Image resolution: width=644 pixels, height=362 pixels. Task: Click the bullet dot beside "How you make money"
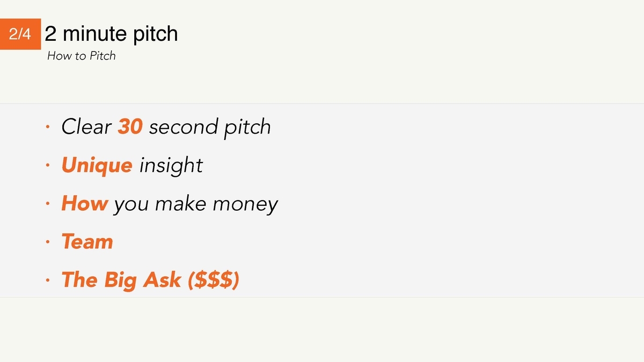pyautogui.click(x=48, y=204)
